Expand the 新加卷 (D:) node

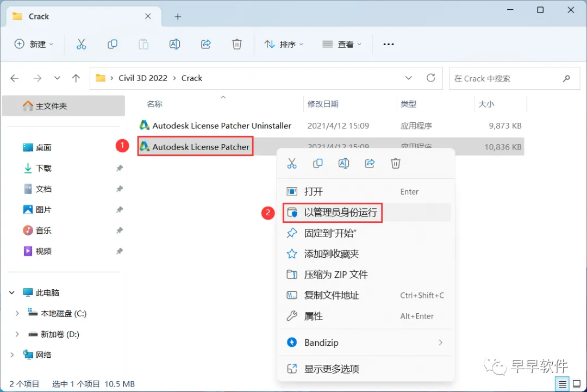(17, 334)
